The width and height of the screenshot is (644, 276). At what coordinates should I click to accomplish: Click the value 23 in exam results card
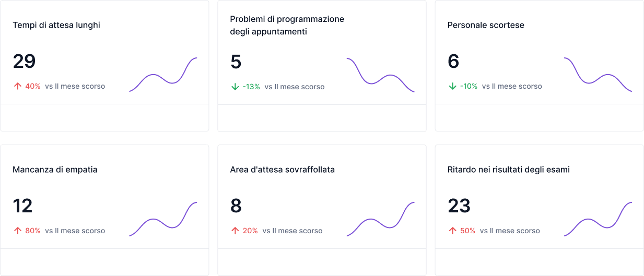459,206
